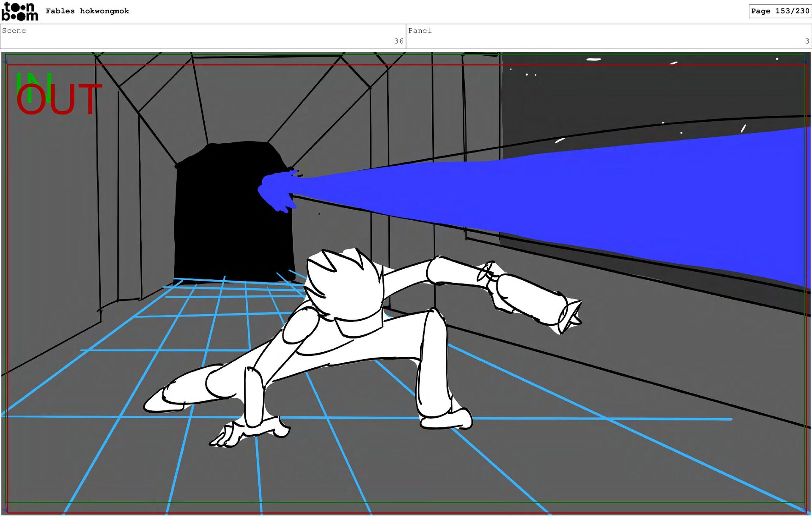Select the Page 153/230 indicator box
The height and width of the screenshot is (525, 812).
(779, 11)
